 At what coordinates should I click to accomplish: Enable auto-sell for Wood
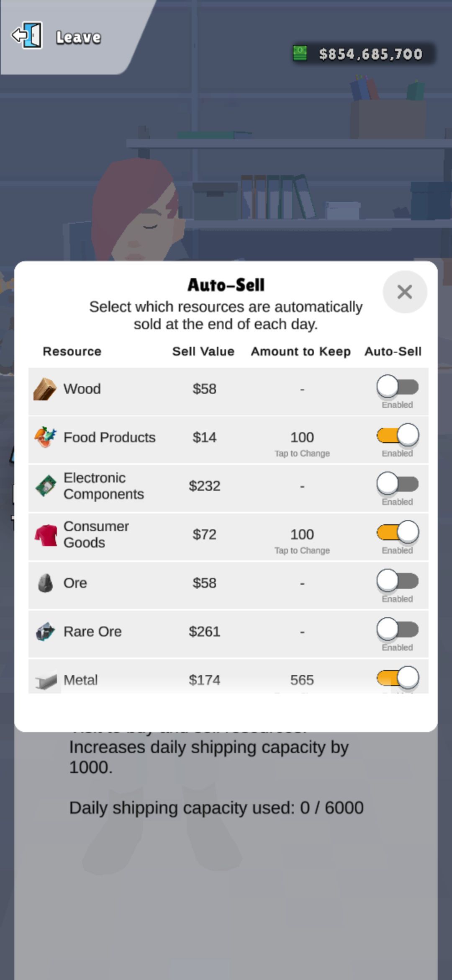(x=397, y=387)
